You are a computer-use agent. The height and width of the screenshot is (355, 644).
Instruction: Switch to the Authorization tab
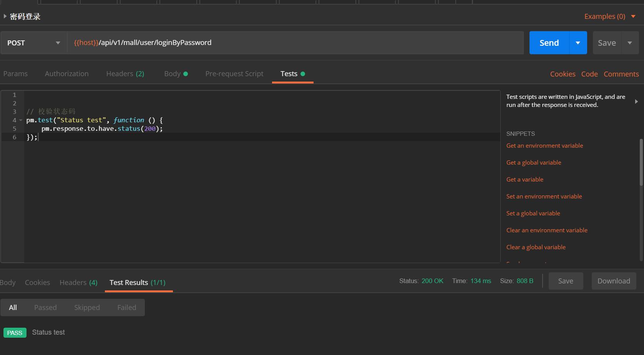(x=66, y=73)
